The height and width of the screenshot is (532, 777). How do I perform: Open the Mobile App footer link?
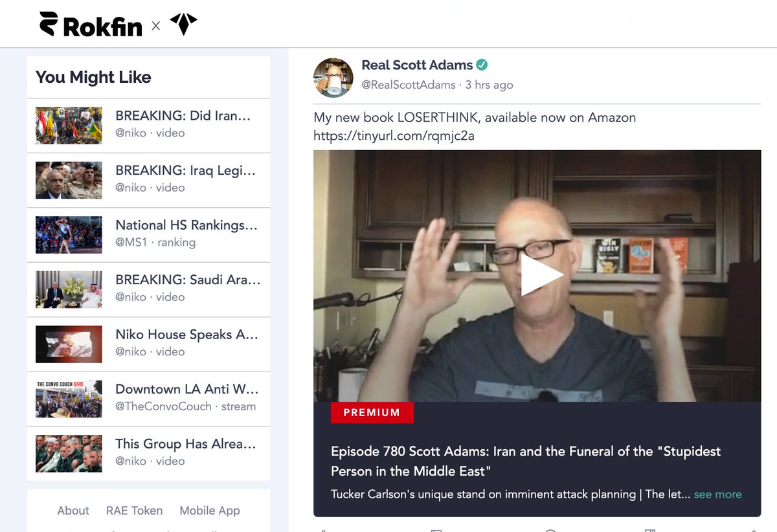[x=210, y=511]
